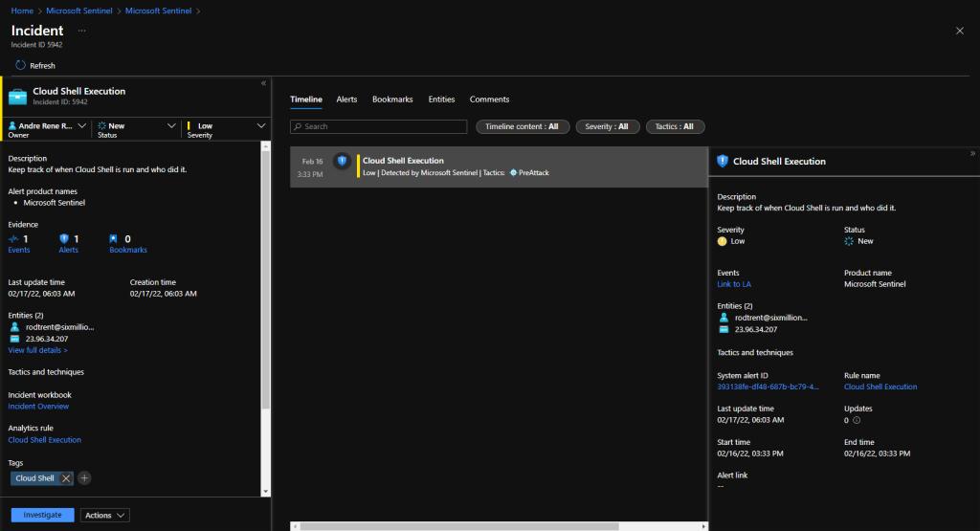The width and height of the screenshot is (980, 531).
Task: Remove the Cloud Shell tag with X
Action: pyautogui.click(x=66, y=478)
